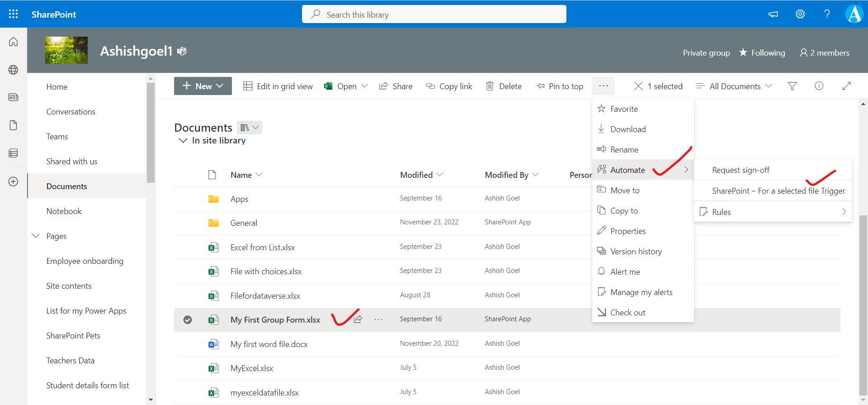Open the details pane info icon
This screenshot has width=868, height=405.
[819, 86]
